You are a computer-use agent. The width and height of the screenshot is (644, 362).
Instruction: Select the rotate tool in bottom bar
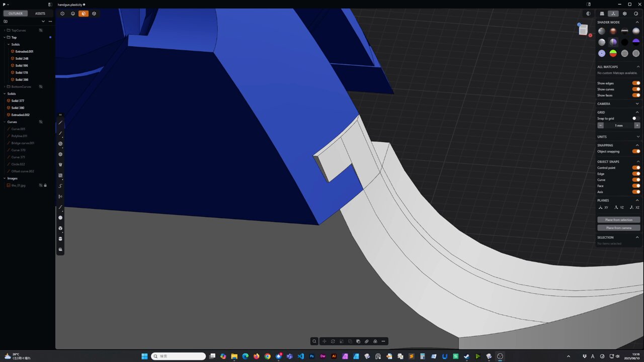coord(333,341)
